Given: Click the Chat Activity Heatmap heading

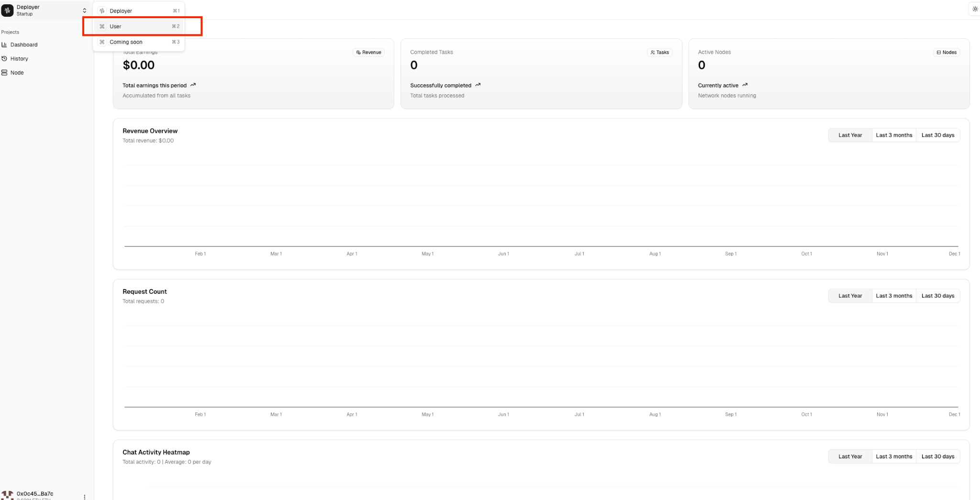Looking at the screenshot, I should click(156, 453).
